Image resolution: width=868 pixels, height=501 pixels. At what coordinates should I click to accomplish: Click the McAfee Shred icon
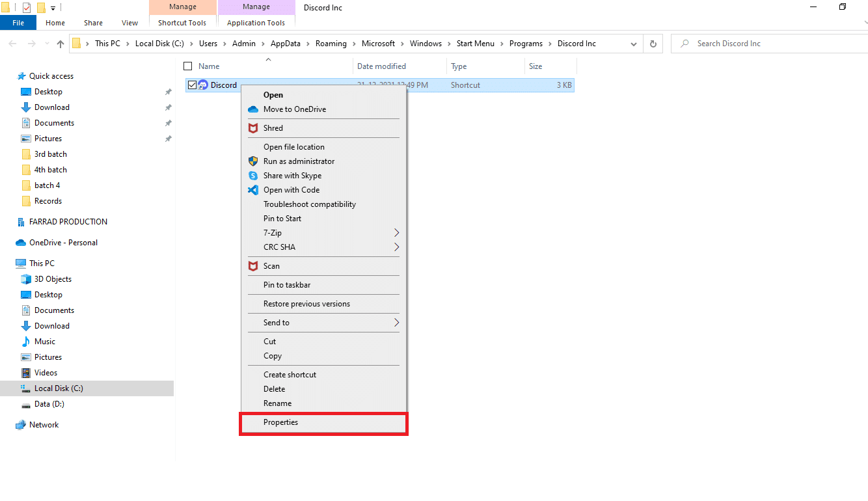click(253, 128)
